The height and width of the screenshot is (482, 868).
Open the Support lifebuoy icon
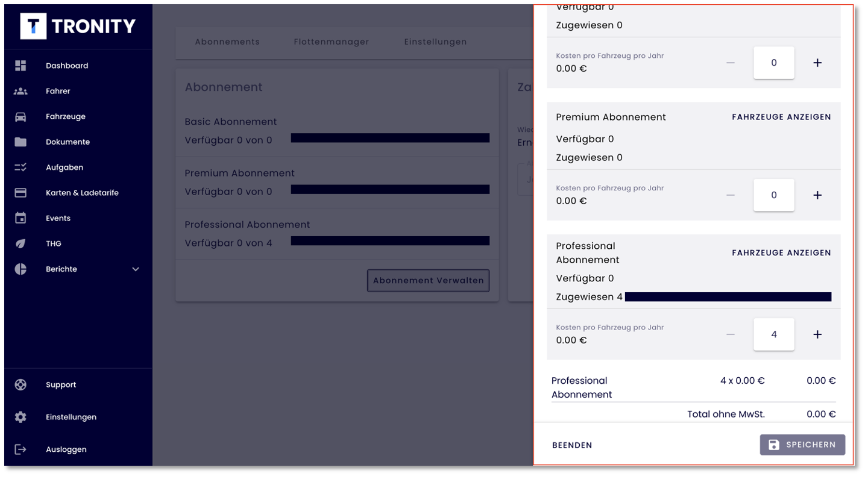point(20,384)
